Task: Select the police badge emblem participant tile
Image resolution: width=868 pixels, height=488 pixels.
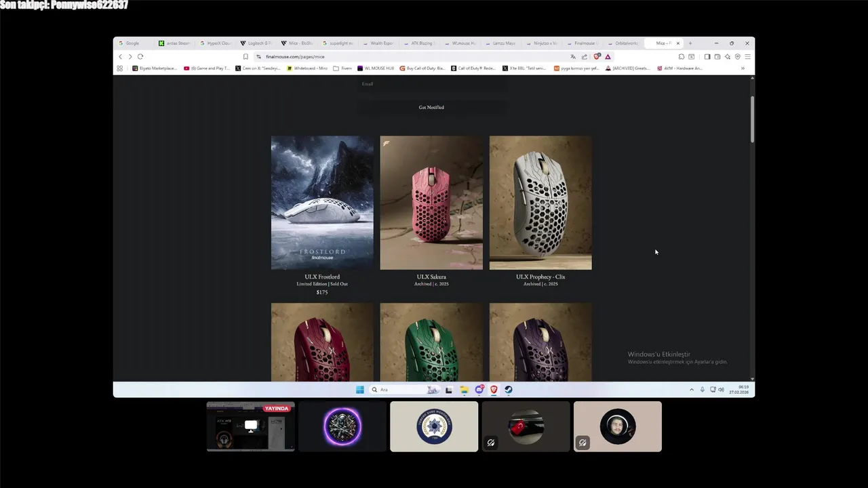Action: coord(434,426)
